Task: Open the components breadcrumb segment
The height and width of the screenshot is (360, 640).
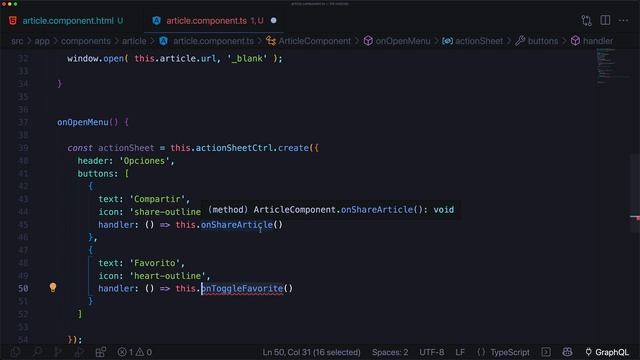Action: 86,41
